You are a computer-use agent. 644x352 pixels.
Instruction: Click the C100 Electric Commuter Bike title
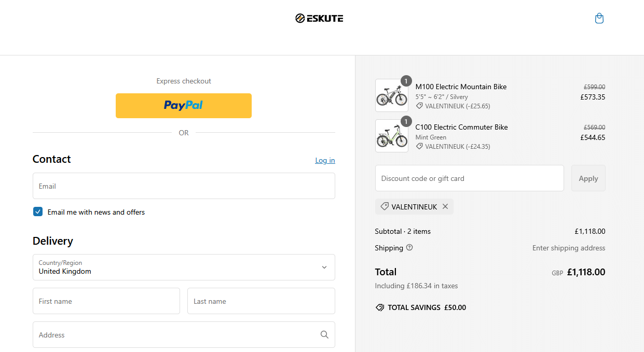[461, 127]
